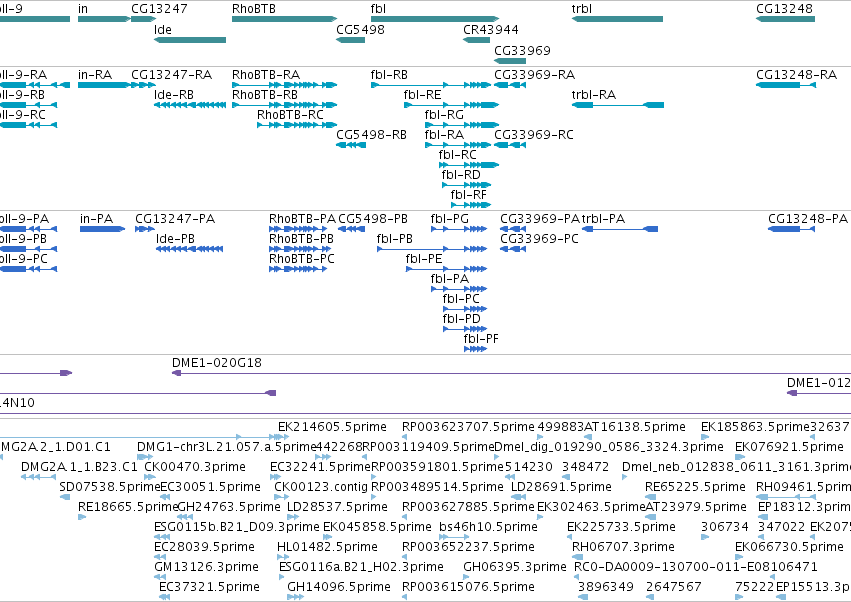851x602 pixels.
Task: Select protein trbl-PA
Action: click(620, 229)
